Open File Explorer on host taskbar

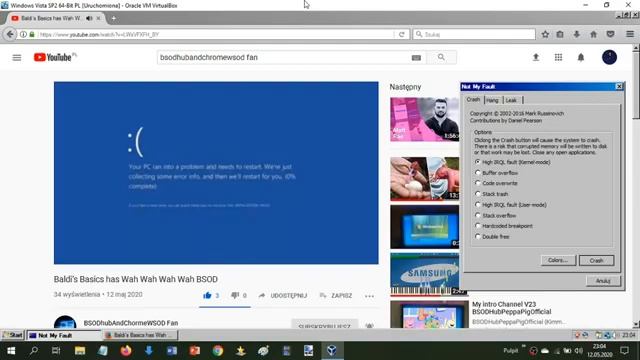click(80, 351)
